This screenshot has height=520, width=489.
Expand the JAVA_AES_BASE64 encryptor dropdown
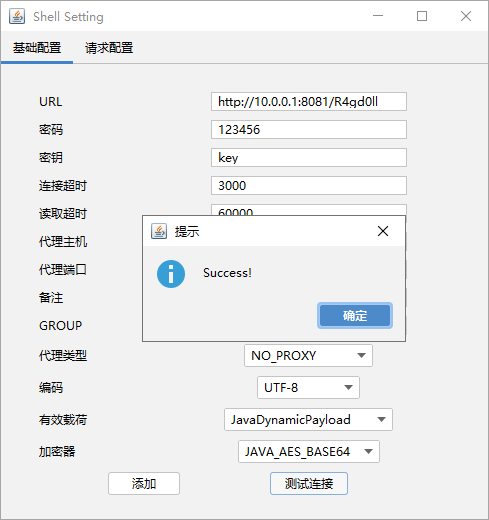(x=309, y=452)
